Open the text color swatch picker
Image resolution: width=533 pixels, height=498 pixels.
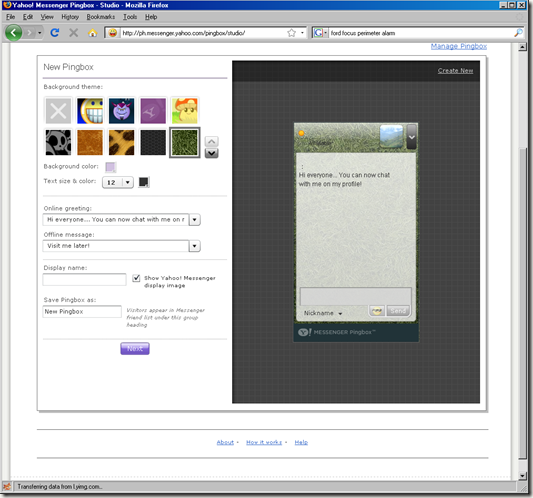(x=144, y=182)
